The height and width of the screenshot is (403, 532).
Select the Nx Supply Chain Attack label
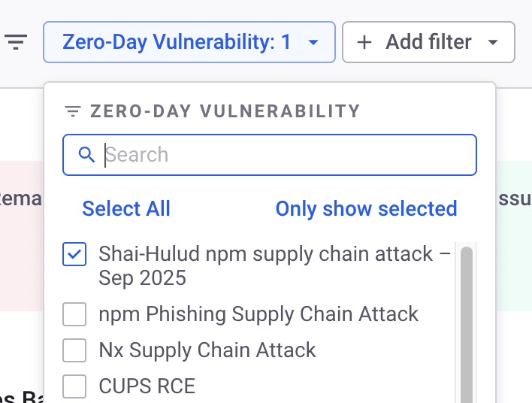click(x=207, y=350)
